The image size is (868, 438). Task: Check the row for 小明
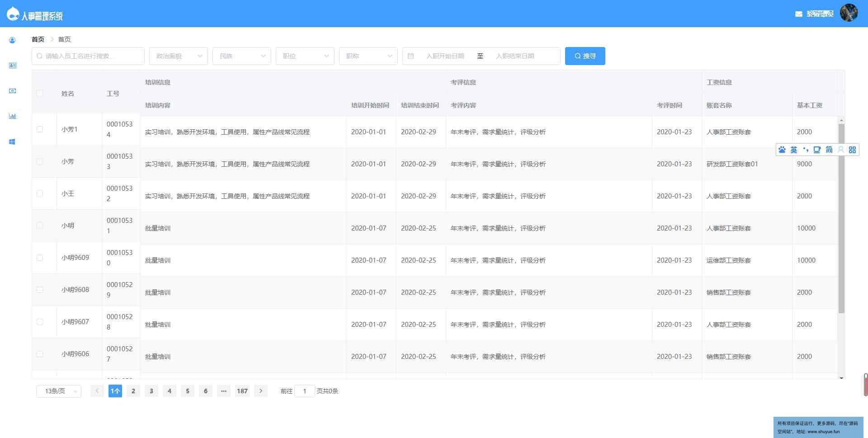(x=40, y=226)
